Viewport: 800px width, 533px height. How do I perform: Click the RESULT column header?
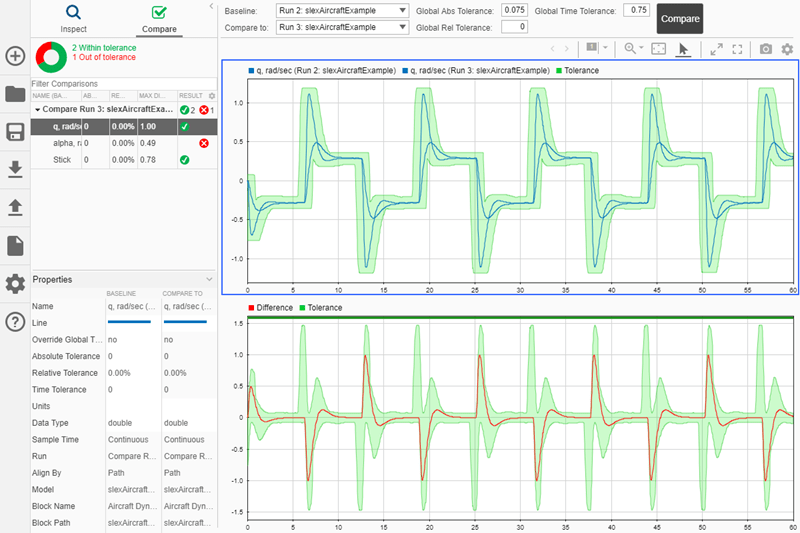pyautogui.click(x=191, y=96)
